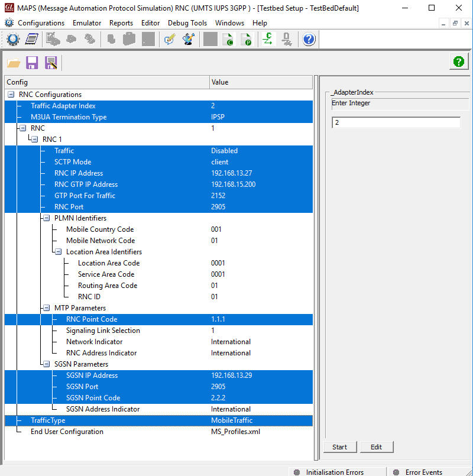Open a configuration file with the folder icon
The width and height of the screenshot is (473, 476).
coord(14,62)
